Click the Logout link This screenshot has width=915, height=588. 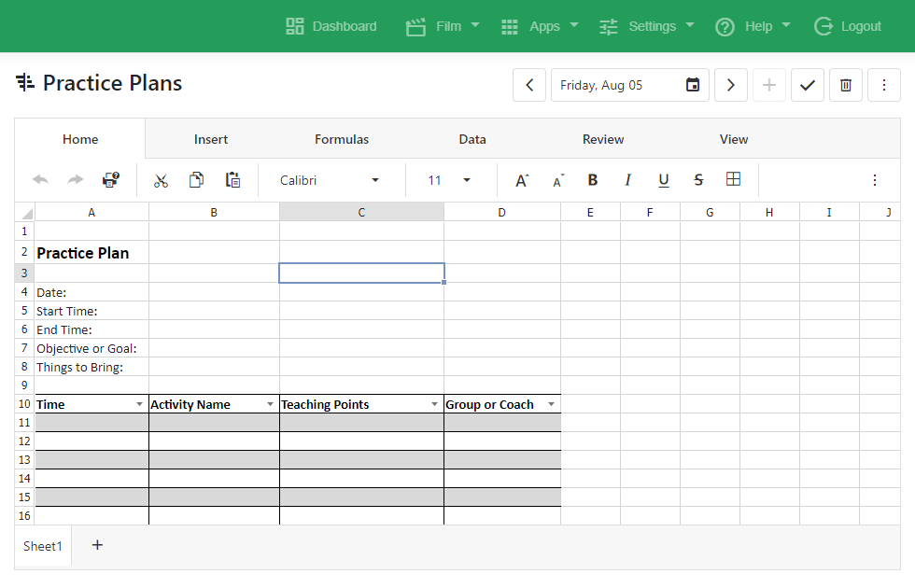(848, 26)
